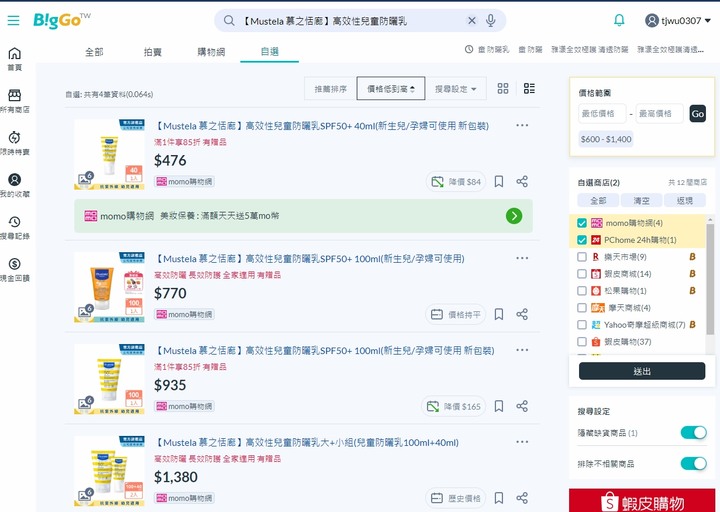The image size is (720, 512).
Task: Toggle 排除不相關商品 switch
Action: point(693,463)
